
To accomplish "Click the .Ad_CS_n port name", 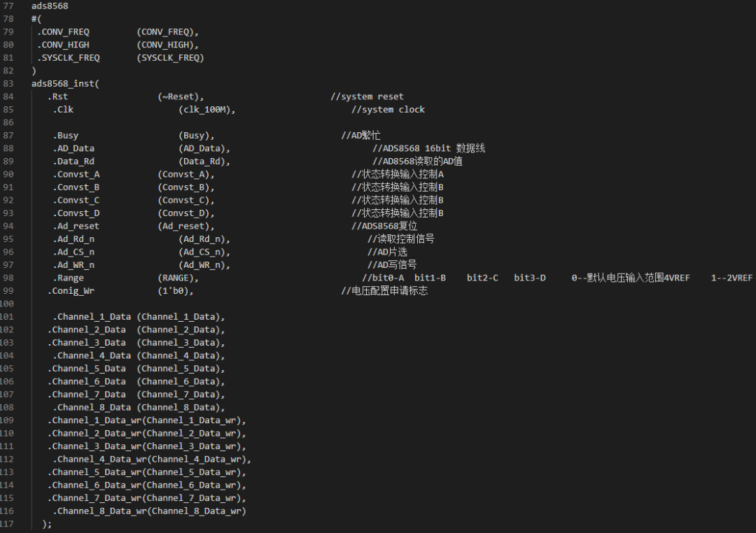I will [73, 252].
